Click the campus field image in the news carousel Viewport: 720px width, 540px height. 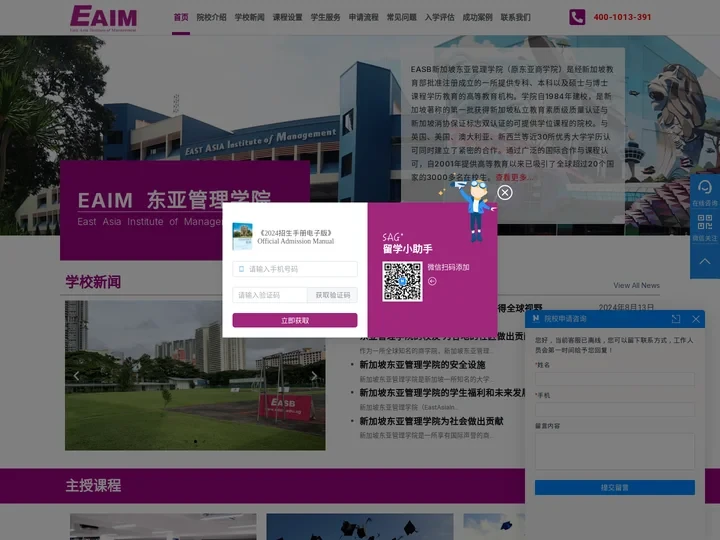pos(195,375)
